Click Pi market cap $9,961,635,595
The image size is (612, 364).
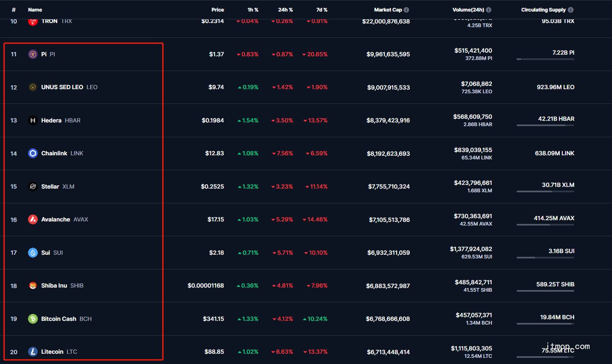pos(388,54)
